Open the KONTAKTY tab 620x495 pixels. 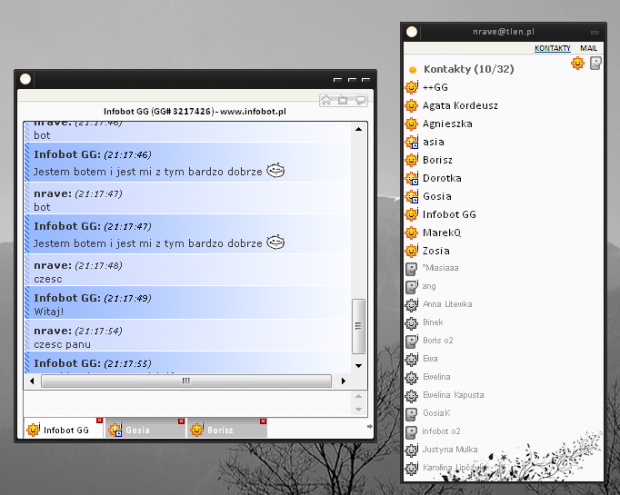[x=552, y=48]
